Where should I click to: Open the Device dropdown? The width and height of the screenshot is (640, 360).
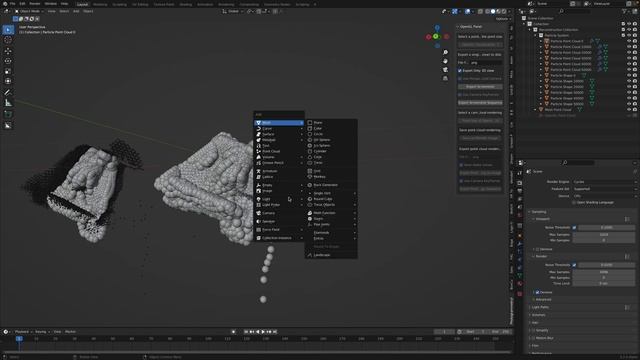(603, 196)
